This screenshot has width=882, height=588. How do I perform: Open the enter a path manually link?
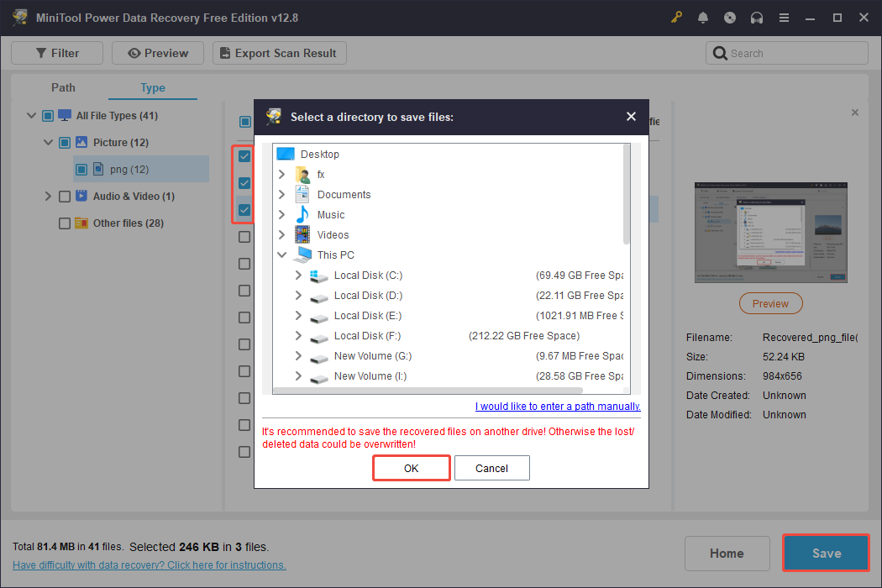click(x=558, y=406)
